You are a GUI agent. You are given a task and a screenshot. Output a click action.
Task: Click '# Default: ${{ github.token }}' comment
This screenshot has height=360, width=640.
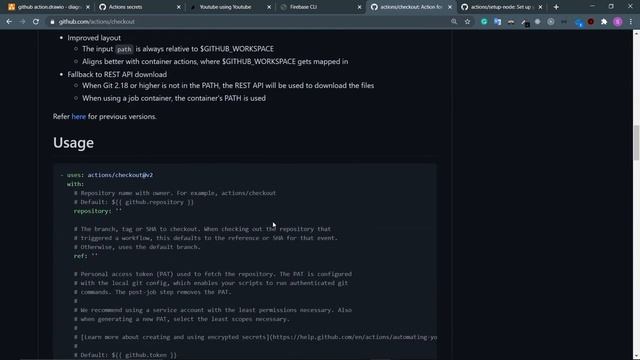[x=125, y=355]
